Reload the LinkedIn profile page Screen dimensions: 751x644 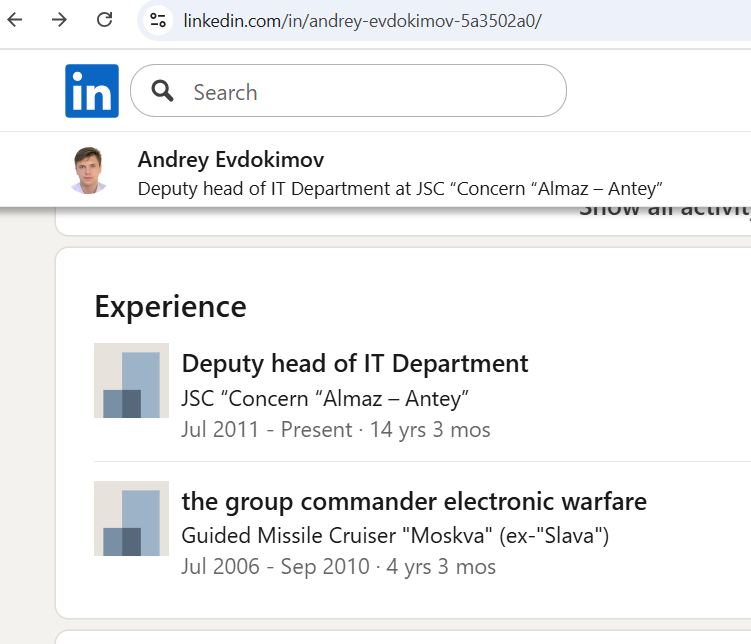point(104,19)
